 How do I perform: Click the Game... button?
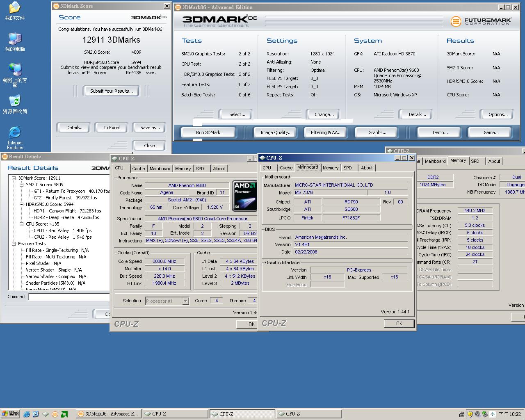491,132
